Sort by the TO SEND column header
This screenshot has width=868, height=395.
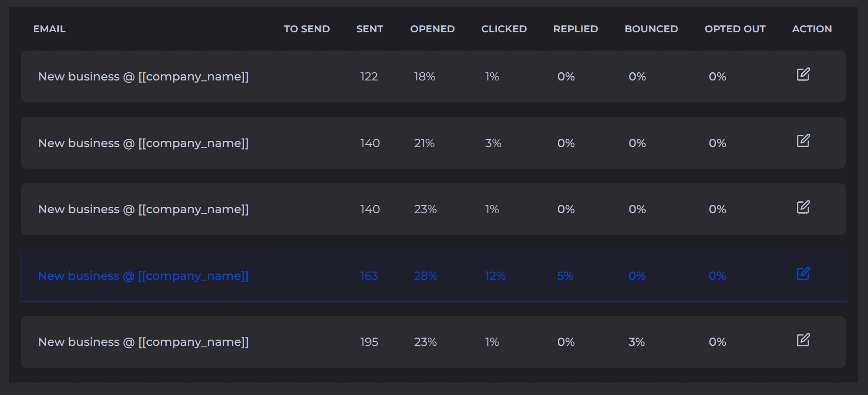click(x=307, y=29)
